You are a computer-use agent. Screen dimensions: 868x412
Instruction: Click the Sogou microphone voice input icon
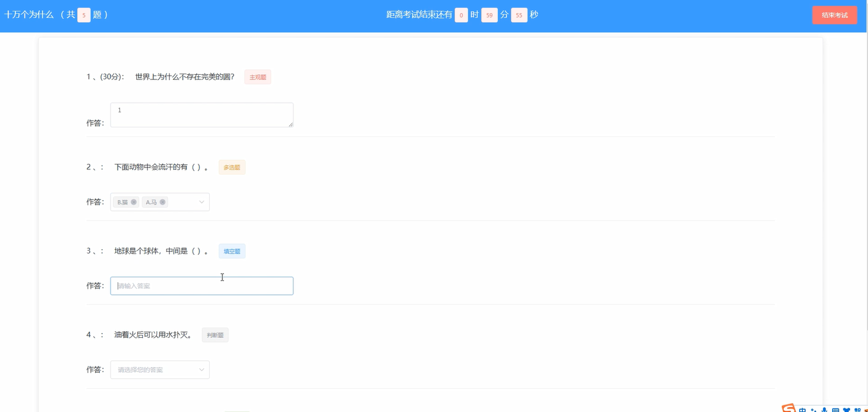click(824, 410)
